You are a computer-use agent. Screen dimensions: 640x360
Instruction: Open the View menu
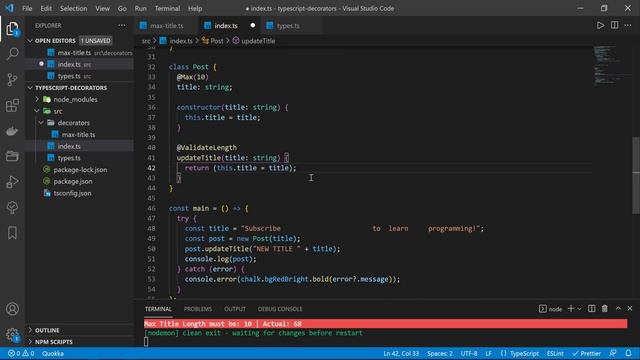(x=102, y=8)
